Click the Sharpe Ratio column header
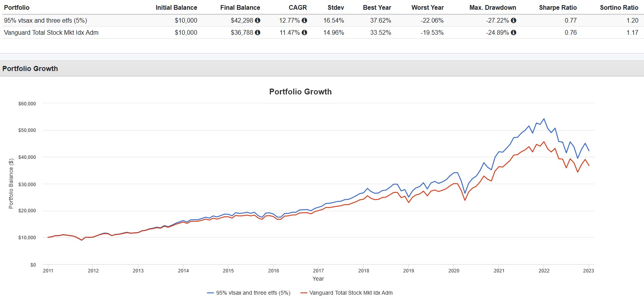Viewport: 644px width, 297px height. pyautogui.click(x=558, y=7)
